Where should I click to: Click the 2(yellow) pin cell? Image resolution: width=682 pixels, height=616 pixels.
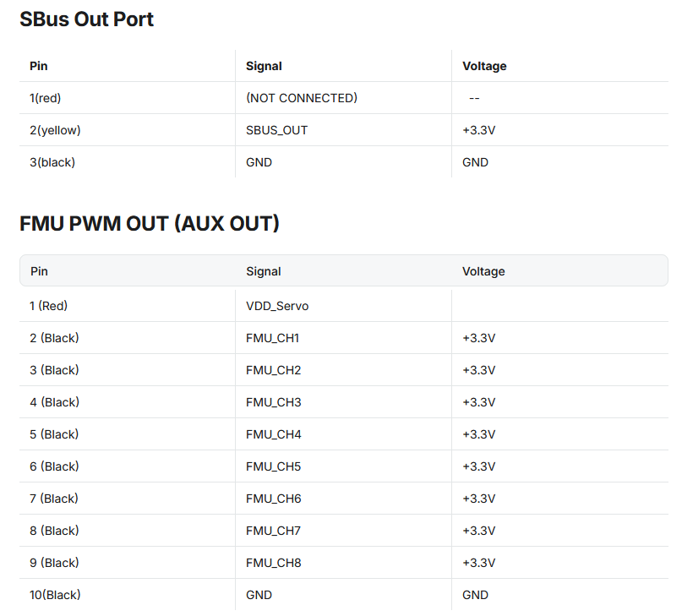point(55,130)
